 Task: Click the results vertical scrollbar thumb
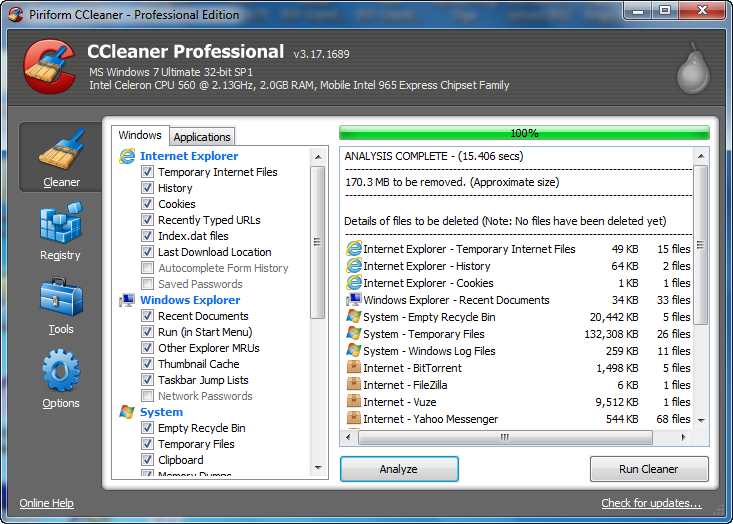click(x=700, y=244)
